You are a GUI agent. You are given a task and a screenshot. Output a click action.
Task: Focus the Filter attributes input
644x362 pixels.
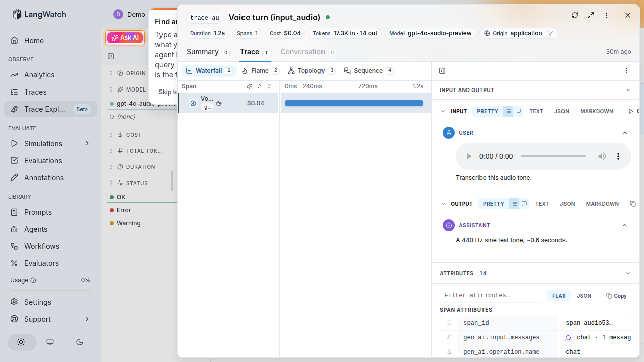pyautogui.click(x=491, y=296)
